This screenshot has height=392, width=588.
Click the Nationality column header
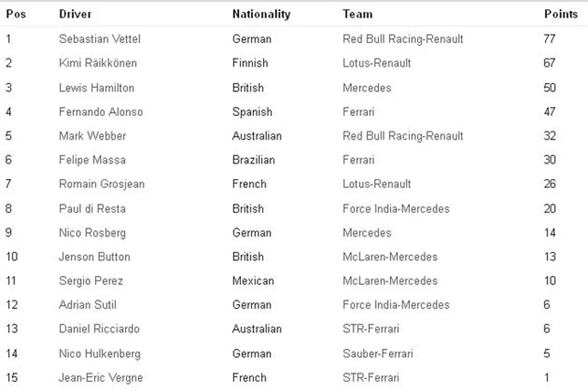coord(261,15)
